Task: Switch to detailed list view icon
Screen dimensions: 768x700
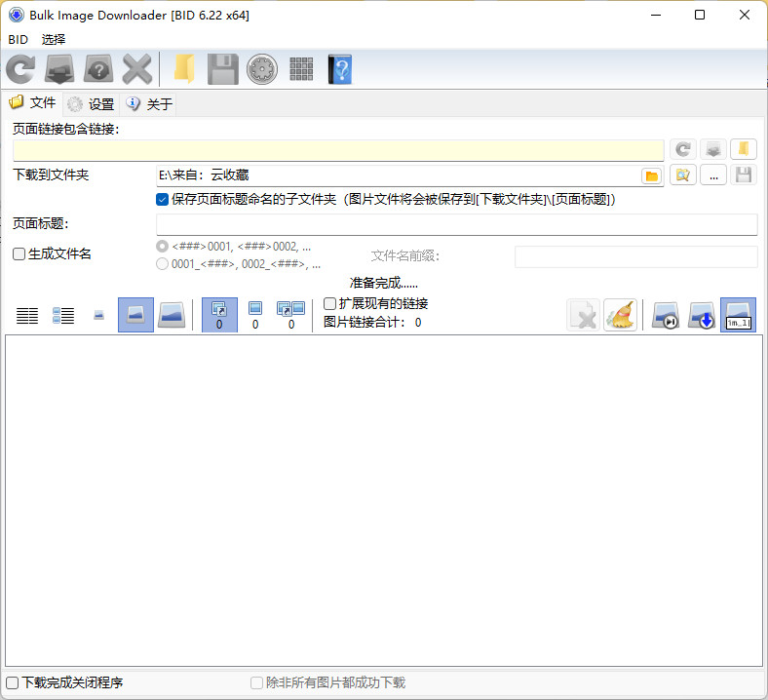Action: (x=63, y=316)
